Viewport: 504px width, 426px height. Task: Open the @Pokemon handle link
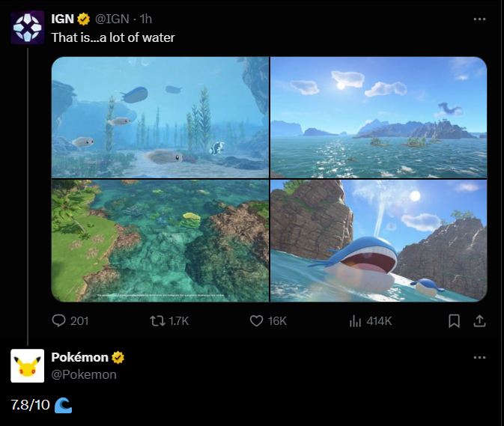point(84,374)
